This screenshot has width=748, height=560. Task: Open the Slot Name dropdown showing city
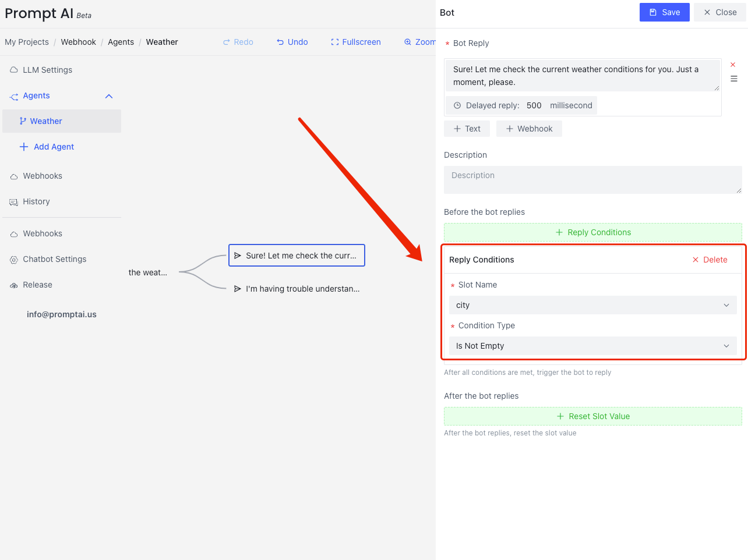click(x=593, y=305)
